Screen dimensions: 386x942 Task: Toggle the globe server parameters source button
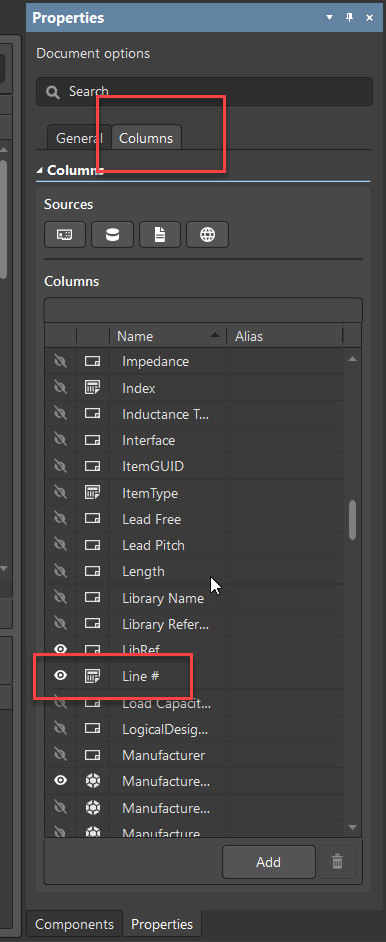coord(207,235)
